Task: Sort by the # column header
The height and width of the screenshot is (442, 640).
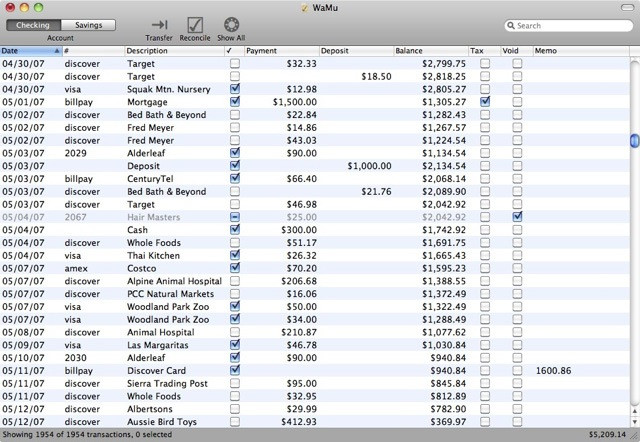Action: coord(93,51)
